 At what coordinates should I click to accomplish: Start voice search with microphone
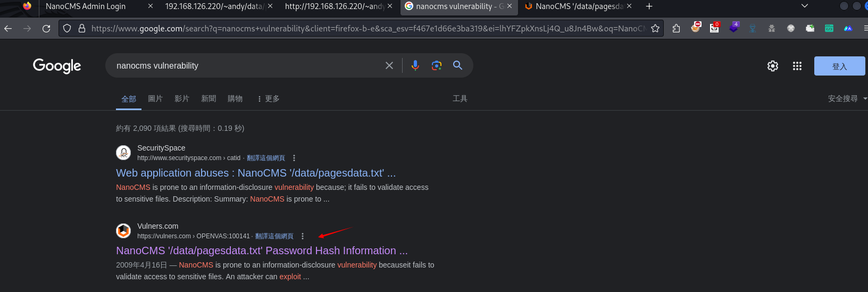click(415, 65)
